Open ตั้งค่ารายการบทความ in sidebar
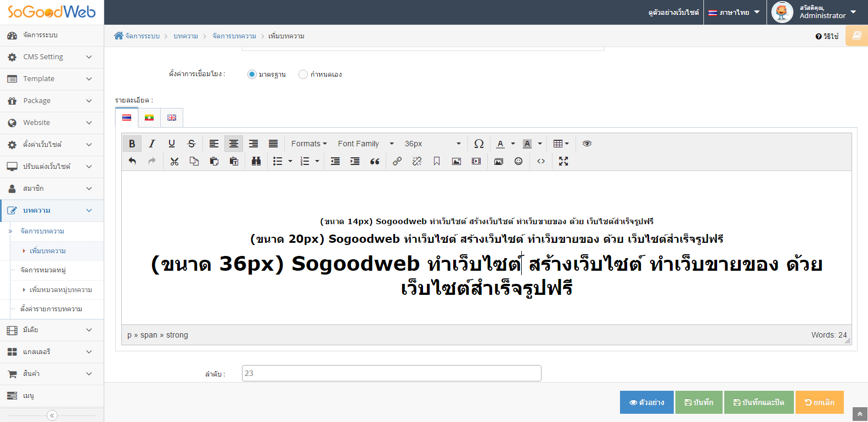The width and height of the screenshot is (868, 422). point(51,309)
